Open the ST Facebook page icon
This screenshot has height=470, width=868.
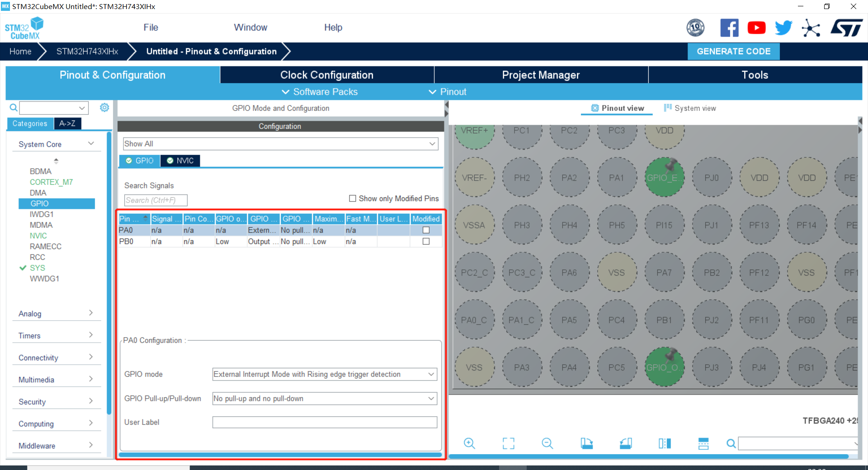click(x=729, y=28)
